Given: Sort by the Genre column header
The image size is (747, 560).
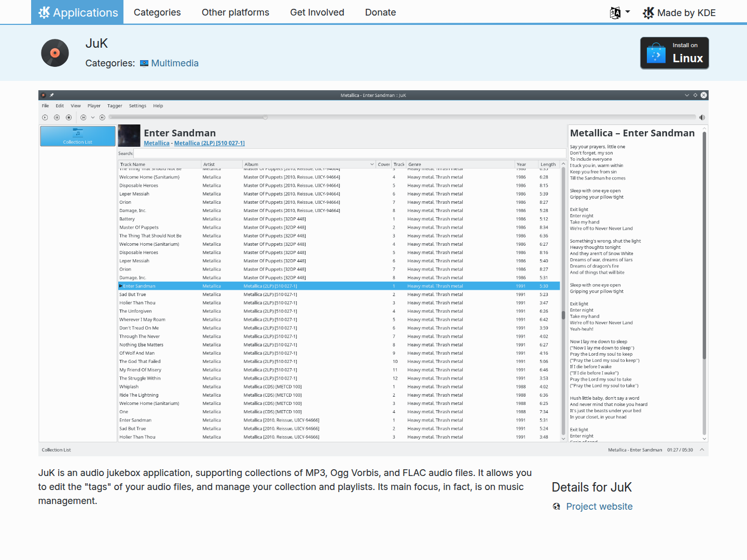Looking at the screenshot, I should 460,164.
